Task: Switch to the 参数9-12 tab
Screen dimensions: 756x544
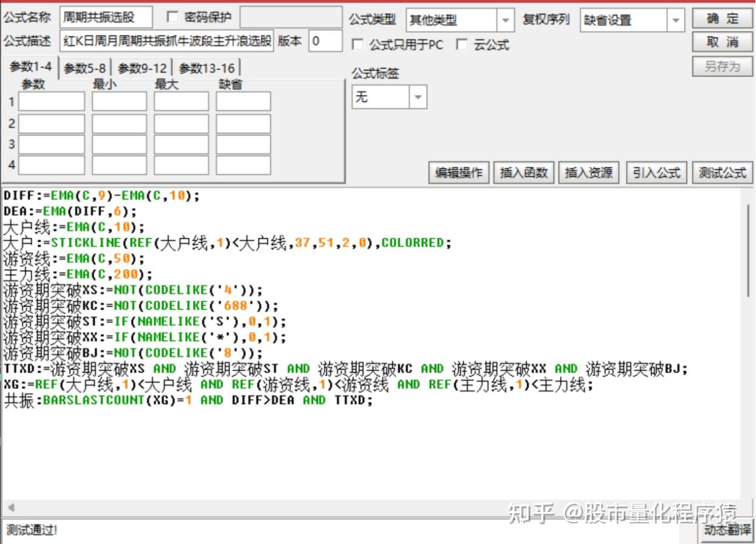Action: coord(142,69)
